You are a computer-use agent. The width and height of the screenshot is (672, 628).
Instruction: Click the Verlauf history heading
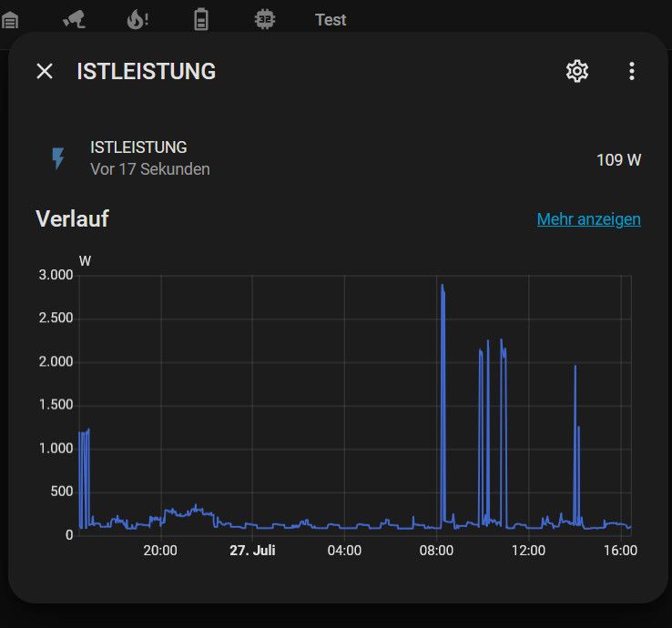tap(73, 219)
